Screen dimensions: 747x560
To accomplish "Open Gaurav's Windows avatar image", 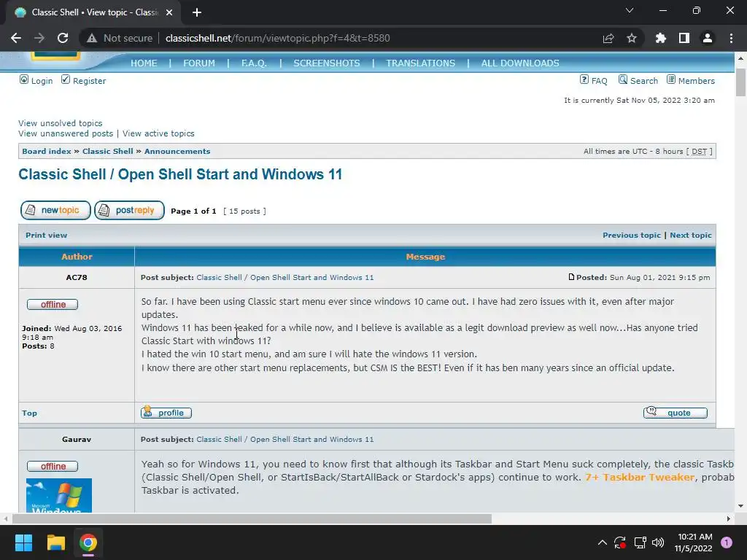I will pyautogui.click(x=59, y=495).
